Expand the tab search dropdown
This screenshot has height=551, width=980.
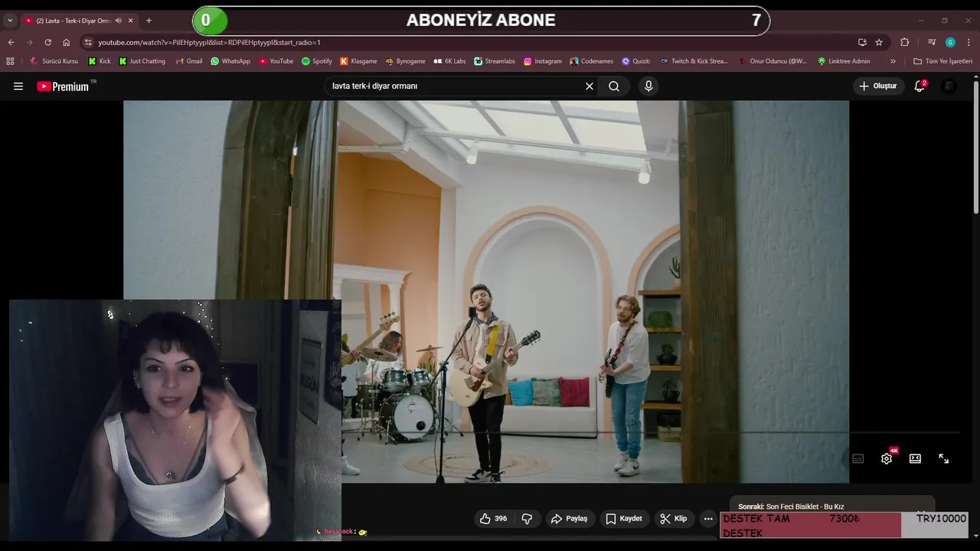point(10,21)
